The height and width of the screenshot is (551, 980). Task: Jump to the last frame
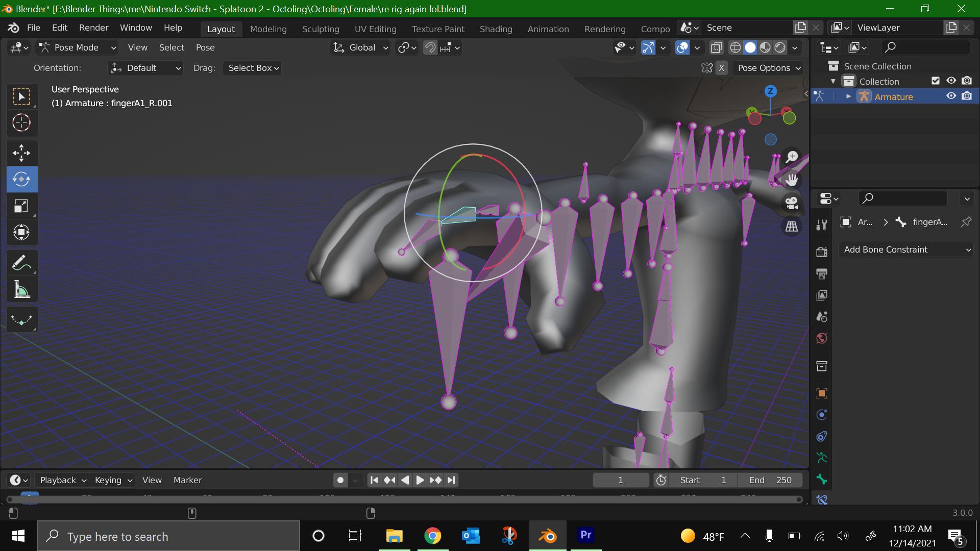(451, 480)
